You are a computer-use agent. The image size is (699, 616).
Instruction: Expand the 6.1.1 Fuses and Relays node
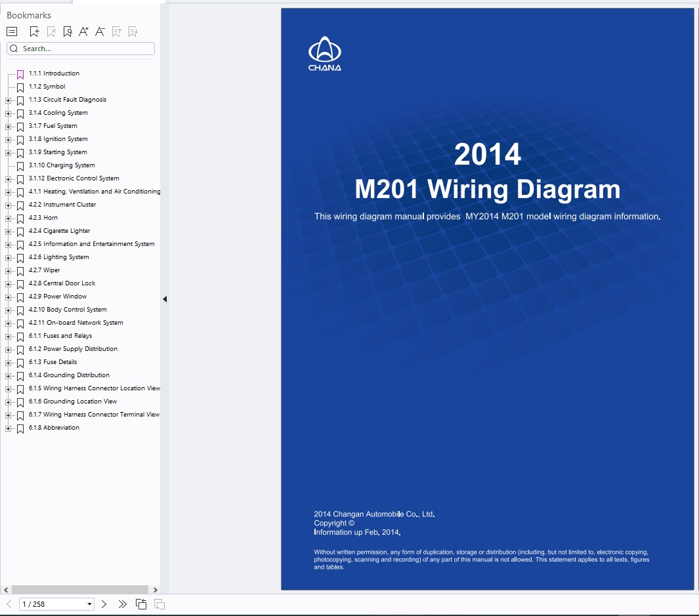[x=8, y=337]
